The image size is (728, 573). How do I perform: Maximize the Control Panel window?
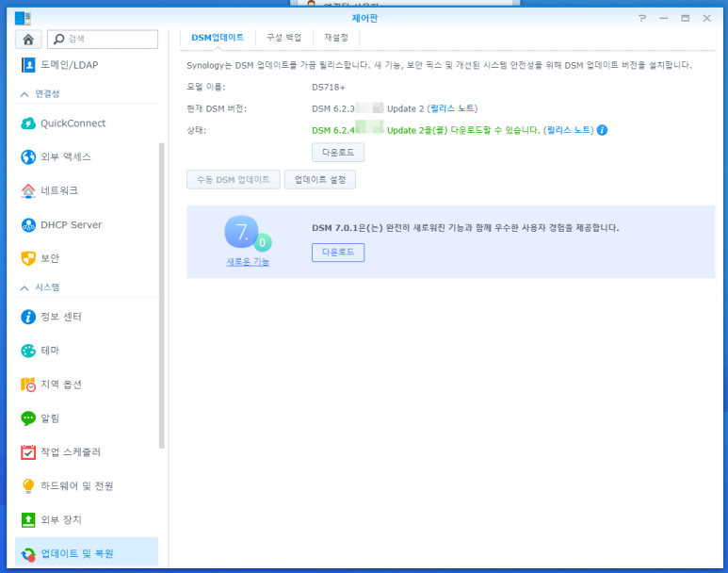click(686, 18)
